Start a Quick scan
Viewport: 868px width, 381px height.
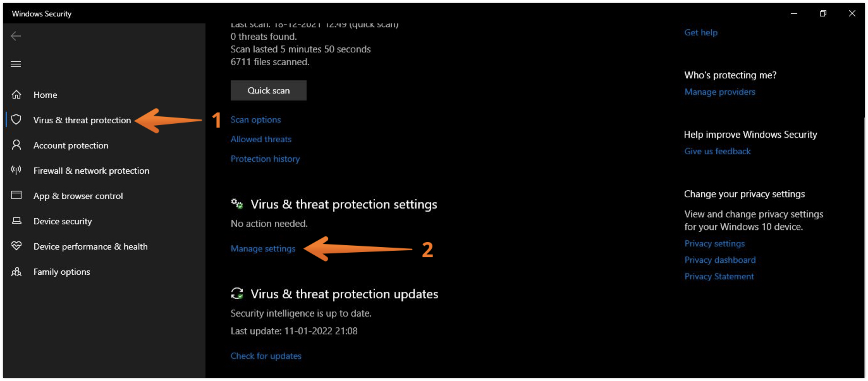point(269,90)
